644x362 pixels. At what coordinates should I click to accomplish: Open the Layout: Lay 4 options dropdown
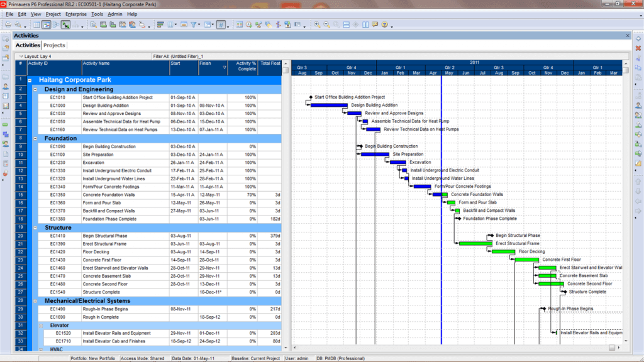(21, 57)
